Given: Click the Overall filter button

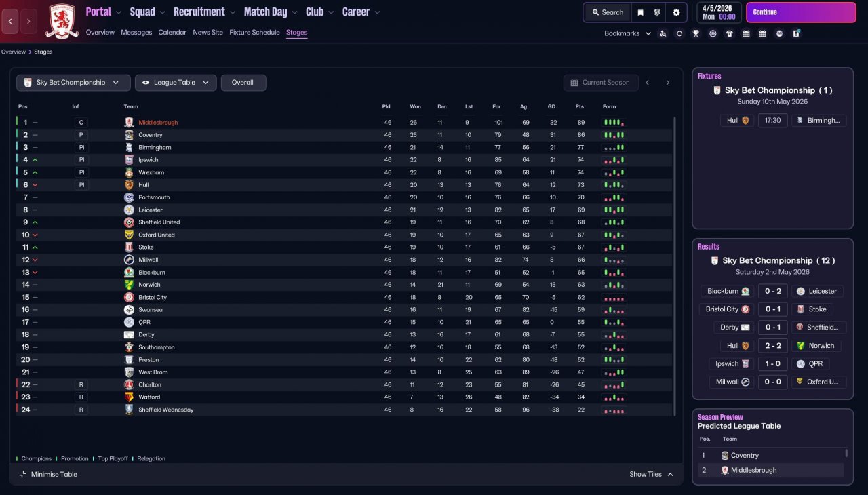Looking at the screenshot, I should click(243, 83).
